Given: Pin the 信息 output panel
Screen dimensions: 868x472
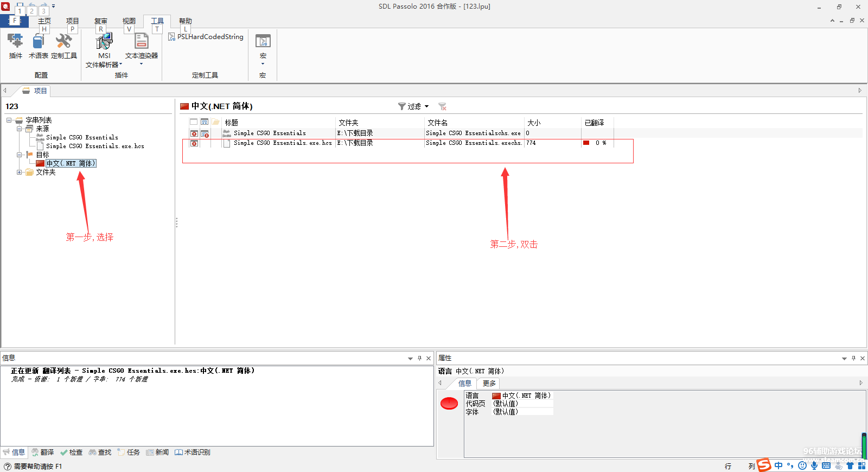Looking at the screenshot, I should (x=419, y=358).
